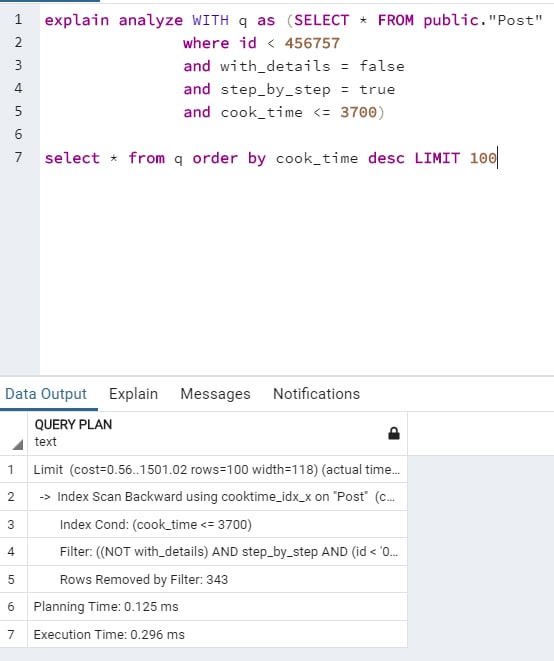The height and width of the screenshot is (661, 554).
Task: Click the select-all corner triangle in result grid
Action: coord(17,444)
